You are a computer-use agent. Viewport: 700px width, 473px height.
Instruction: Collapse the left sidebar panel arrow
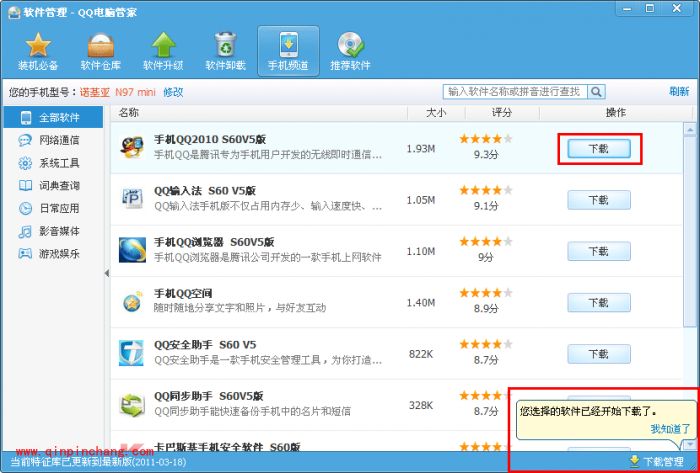pyautogui.click(x=106, y=273)
